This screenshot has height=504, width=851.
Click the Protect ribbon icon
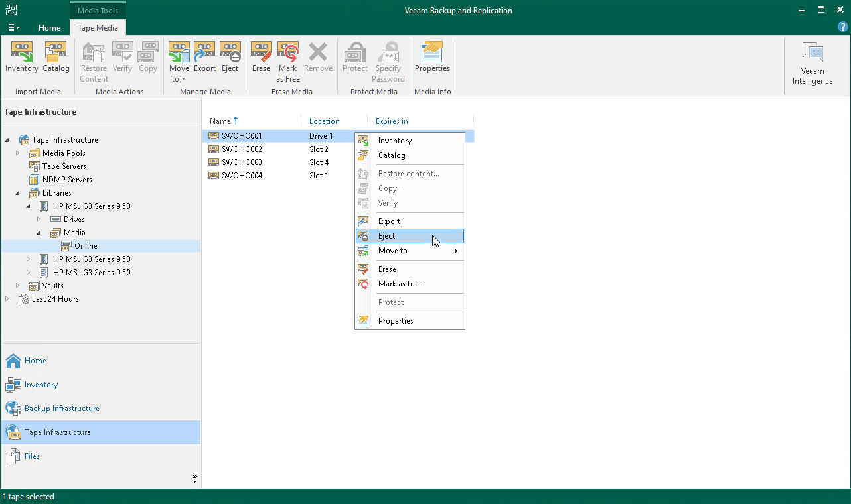click(355, 52)
